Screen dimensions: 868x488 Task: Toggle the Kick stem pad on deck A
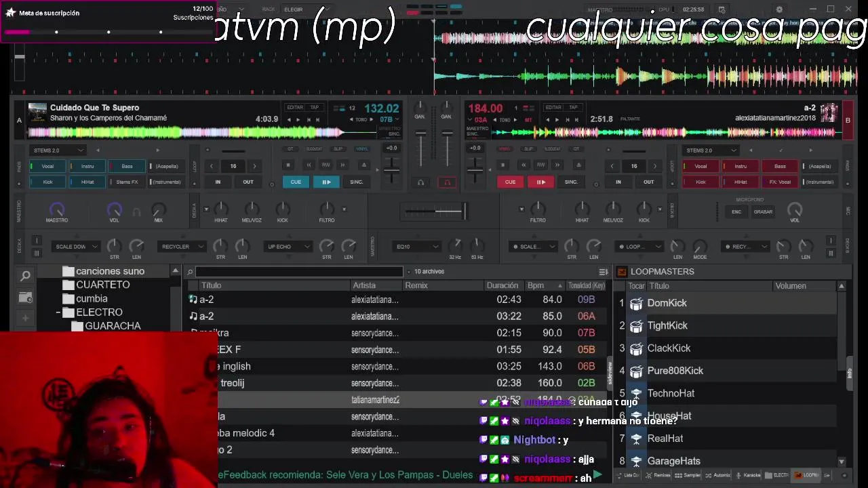click(x=47, y=182)
